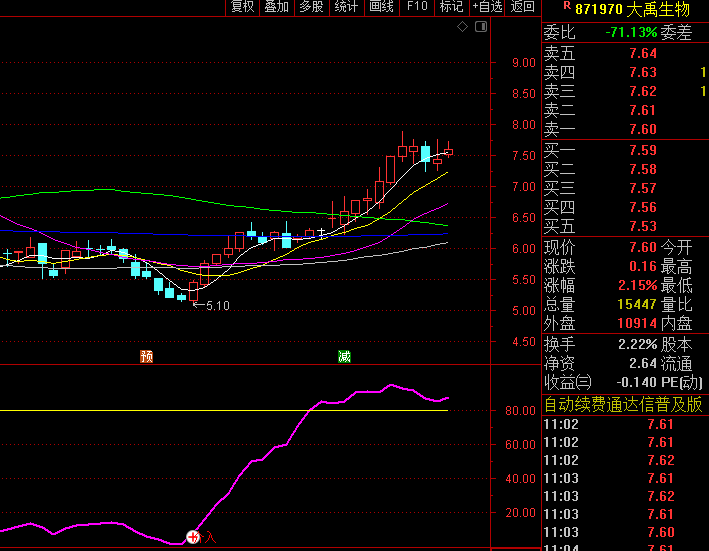Click the orange 预 forecast marker
This screenshot has height=551, width=709.
pos(147,357)
